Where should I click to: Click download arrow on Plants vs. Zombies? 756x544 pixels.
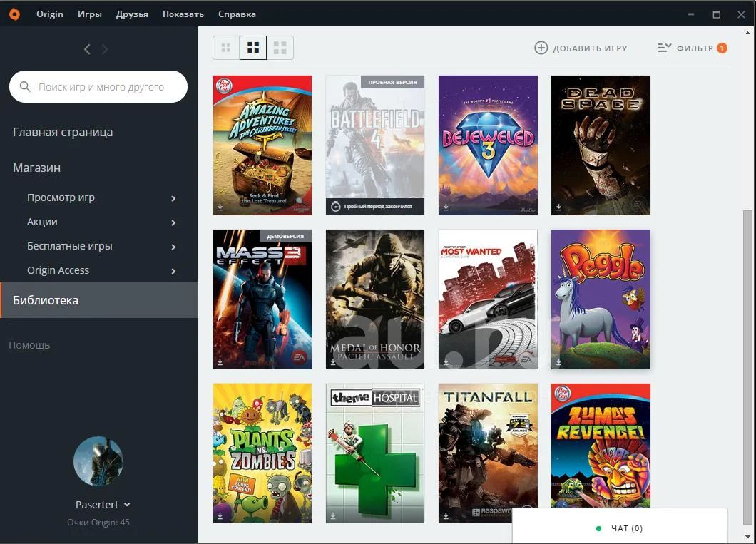click(220, 515)
